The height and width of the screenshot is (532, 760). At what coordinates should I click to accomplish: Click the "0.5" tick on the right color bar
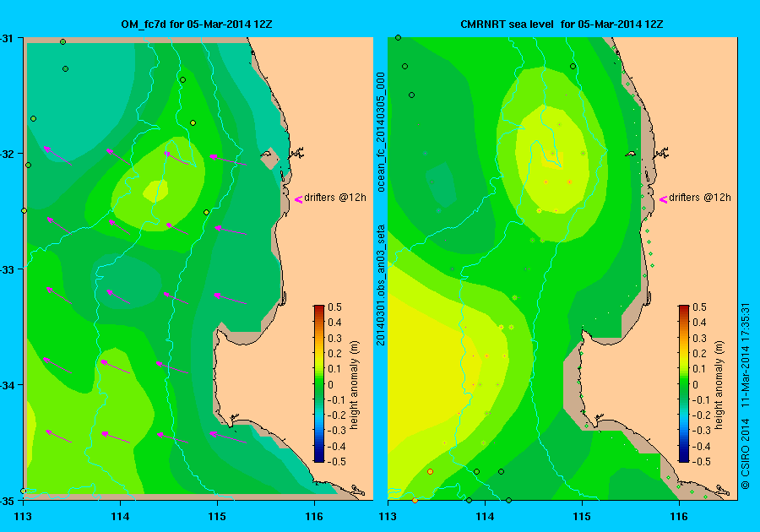tap(699, 307)
